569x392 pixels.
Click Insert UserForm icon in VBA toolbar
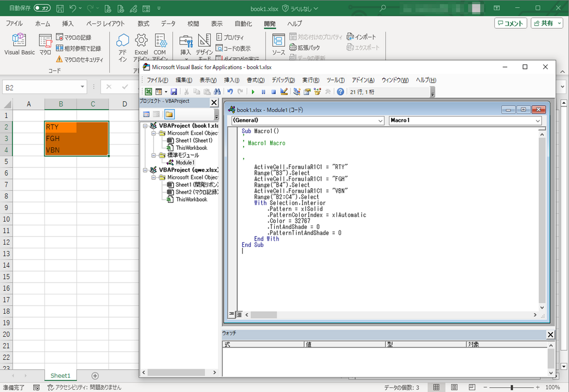click(158, 91)
